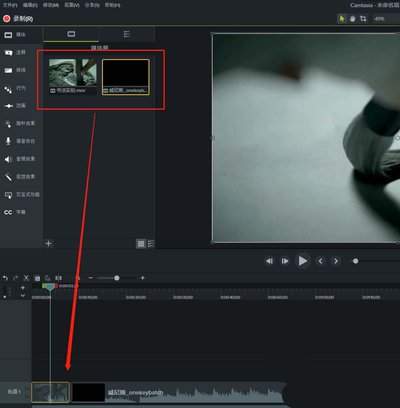The width and height of the screenshot is (400, 408).
Task: Open the Behaviors panel in the sidebar
Action: tap(15, 89)
